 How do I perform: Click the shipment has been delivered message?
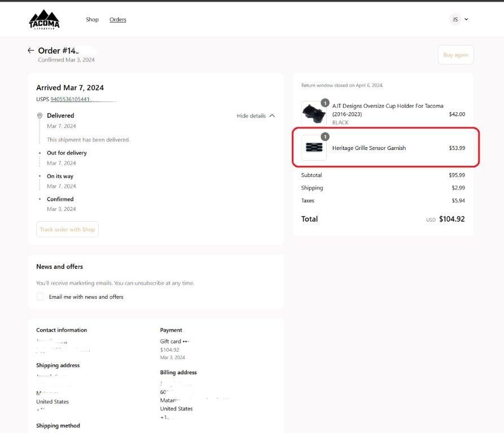89,140
